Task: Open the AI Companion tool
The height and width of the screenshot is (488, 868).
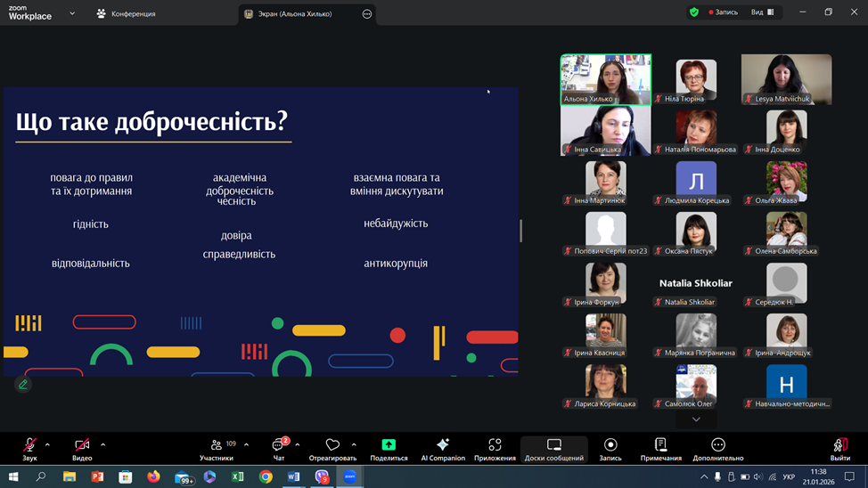Action: 443,445
